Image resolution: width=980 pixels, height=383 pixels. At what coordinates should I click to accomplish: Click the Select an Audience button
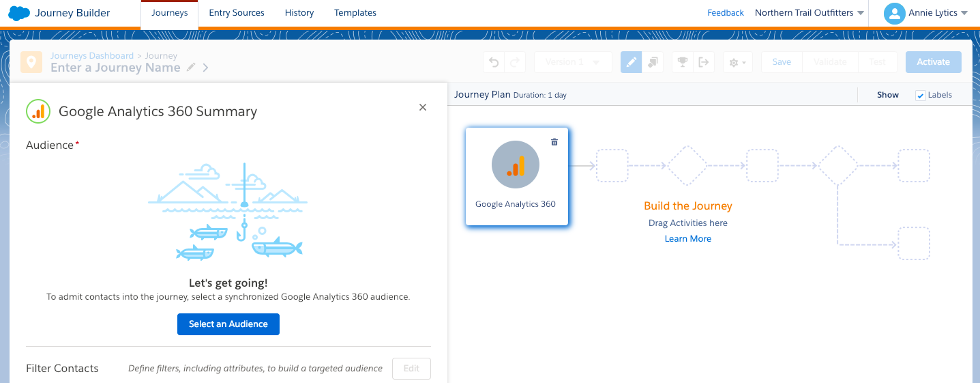point(228,324)
